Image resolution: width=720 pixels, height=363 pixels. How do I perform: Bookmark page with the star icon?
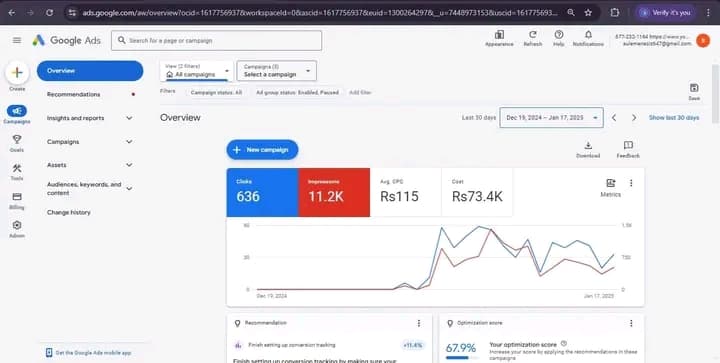pyautogui.click(x=588, y=13)
